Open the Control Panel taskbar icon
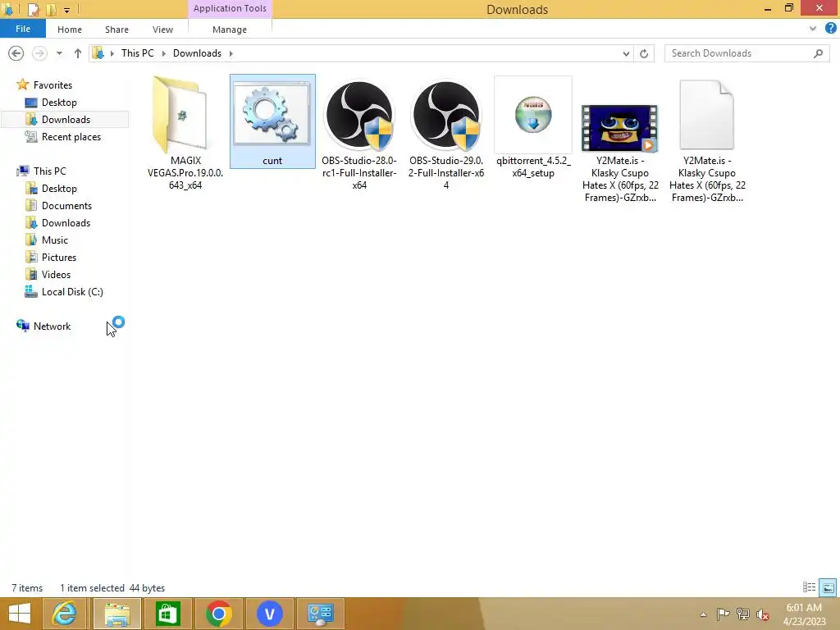Viewport: 840px width, 630px height. click(321, 614)
